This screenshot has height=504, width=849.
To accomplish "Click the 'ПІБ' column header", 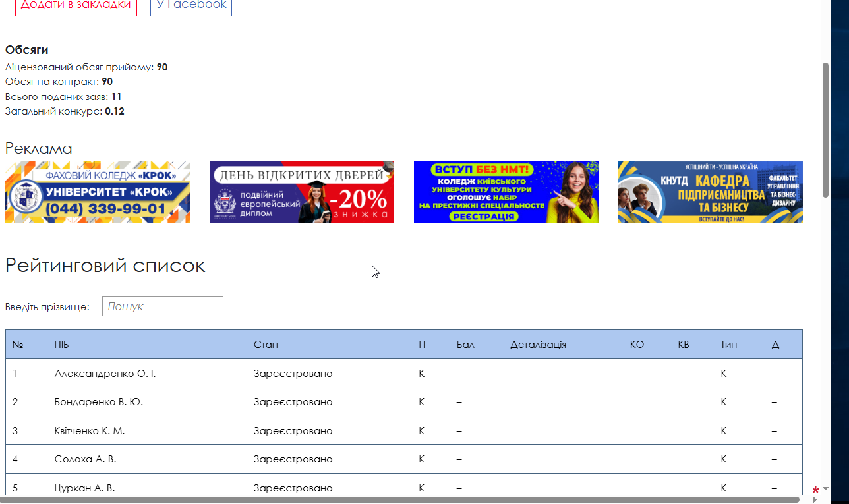I will (x=61, y=345).
